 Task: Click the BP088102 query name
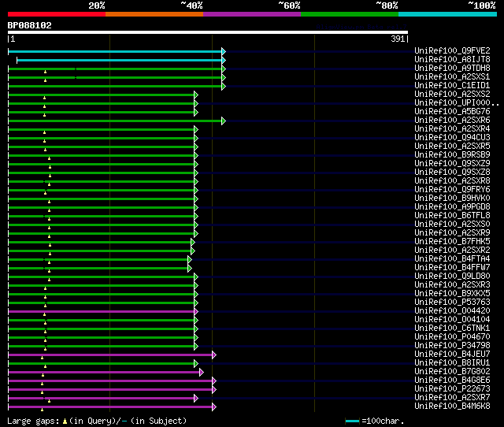tap(30, 25)
